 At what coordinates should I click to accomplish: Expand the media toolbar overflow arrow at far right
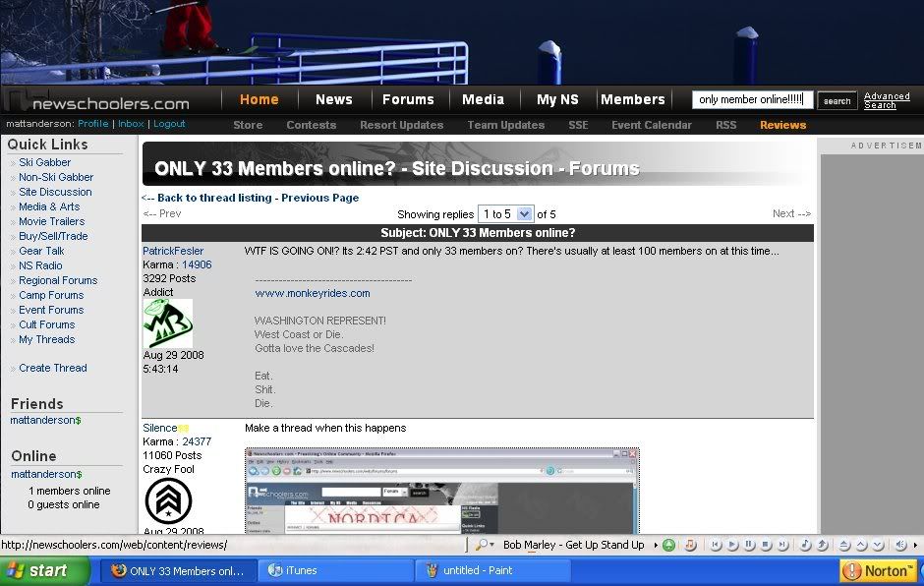click(x=917, y=545)
